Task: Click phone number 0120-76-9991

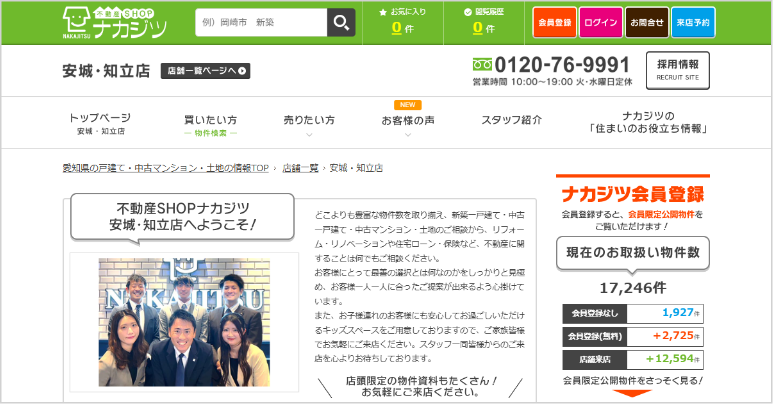Action: [562, 65]
